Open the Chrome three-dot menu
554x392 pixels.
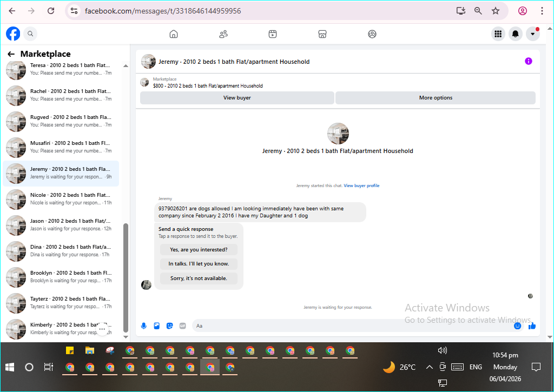[542, 11]
